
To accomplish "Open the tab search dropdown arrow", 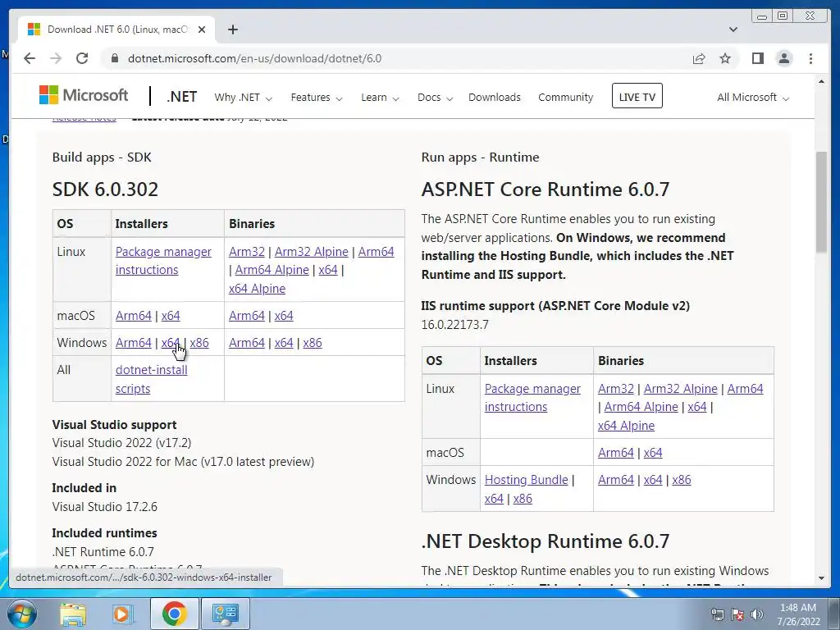I will pos(733,30).
